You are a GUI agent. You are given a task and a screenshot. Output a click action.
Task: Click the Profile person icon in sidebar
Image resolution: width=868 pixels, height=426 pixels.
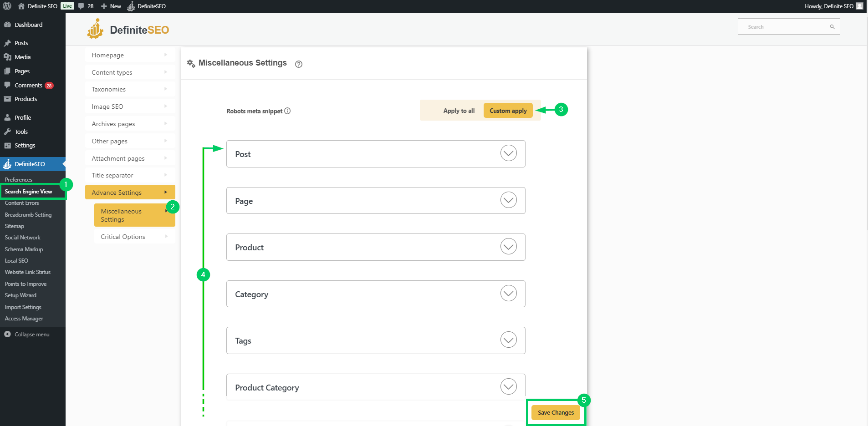pyautogui.click(x=7, y=117)
